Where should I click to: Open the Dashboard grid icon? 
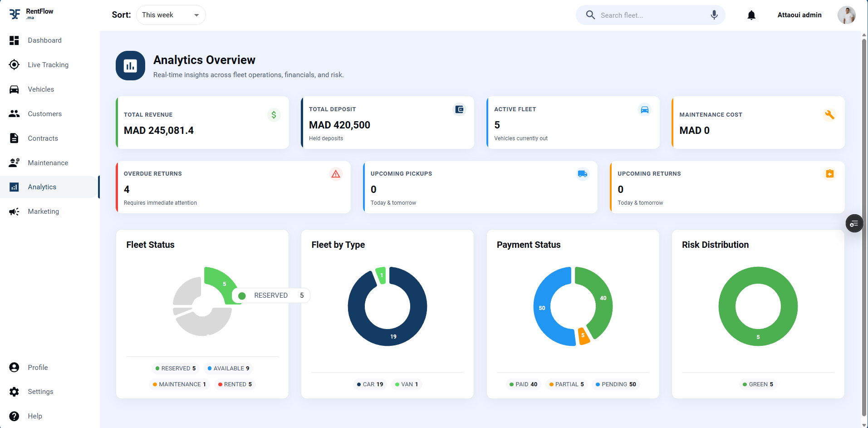pyautogui.click(x=14, y=40)
